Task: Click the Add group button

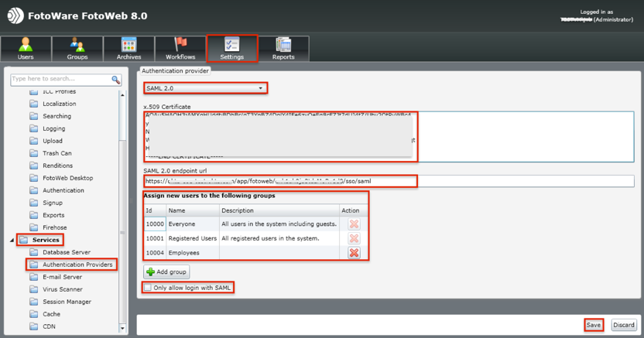Action: coord(166,272)
